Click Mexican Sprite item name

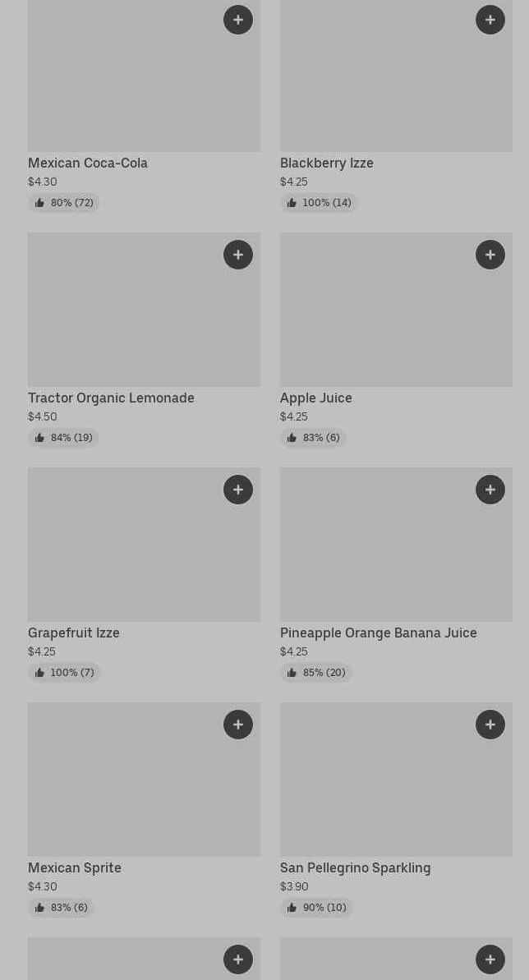pos(75,868)
